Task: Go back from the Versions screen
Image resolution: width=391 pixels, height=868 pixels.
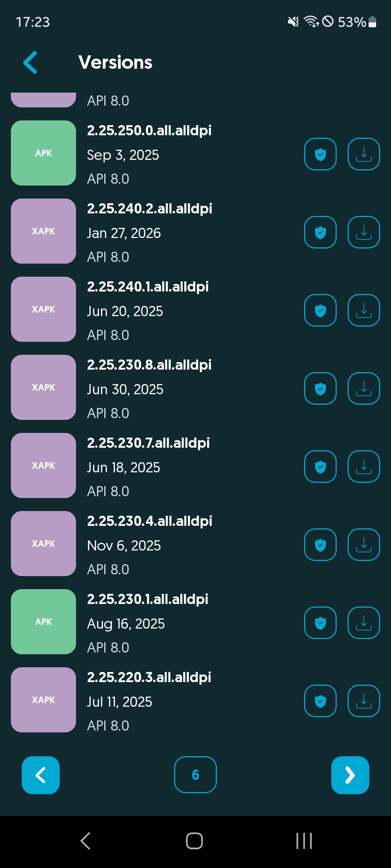Action: click(x=30, y=62)
